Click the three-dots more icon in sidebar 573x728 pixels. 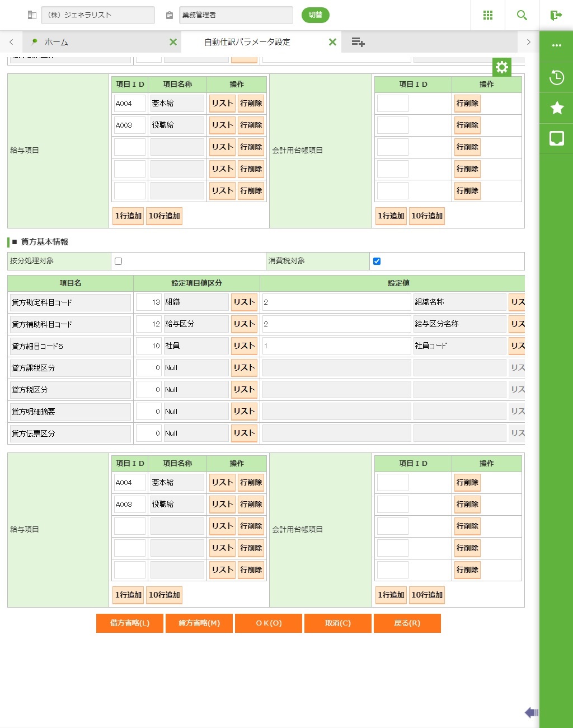point(556,45)
